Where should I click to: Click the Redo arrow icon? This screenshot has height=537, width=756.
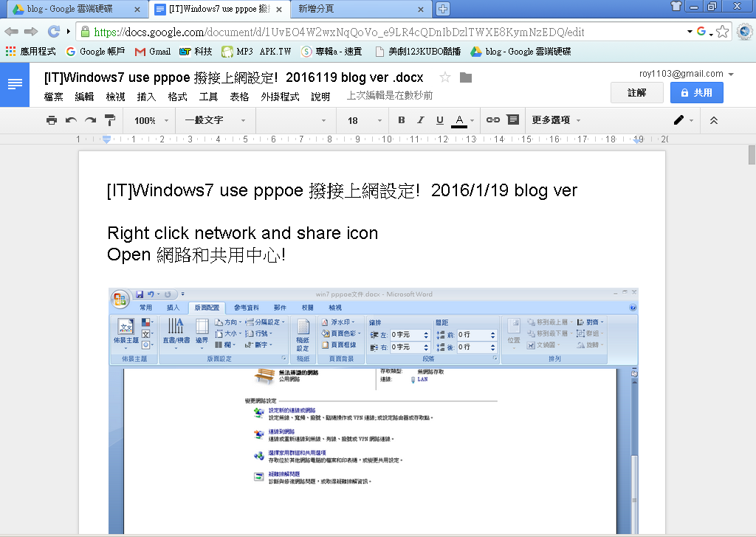point(90,120)
